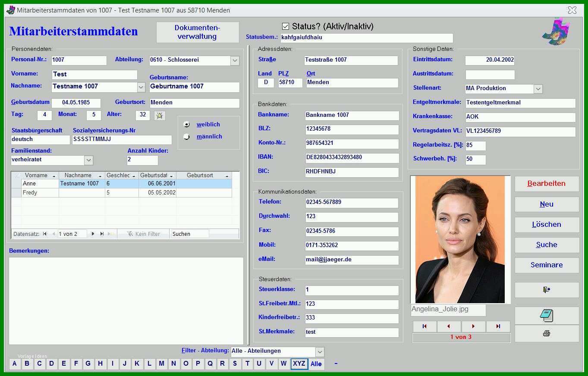Click the Suchen box in child table

click(x=190, y=234)
